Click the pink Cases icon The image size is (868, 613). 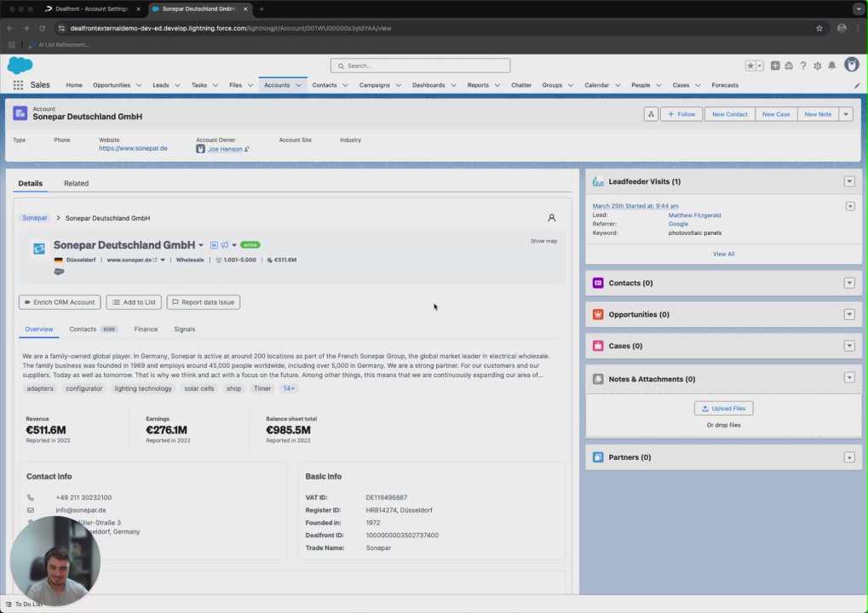tap(598, 346)
